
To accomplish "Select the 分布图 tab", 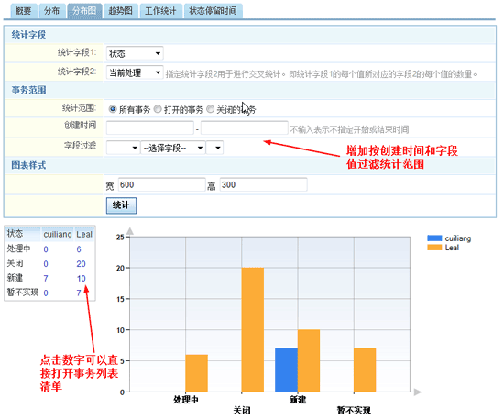I will [84, 11].
